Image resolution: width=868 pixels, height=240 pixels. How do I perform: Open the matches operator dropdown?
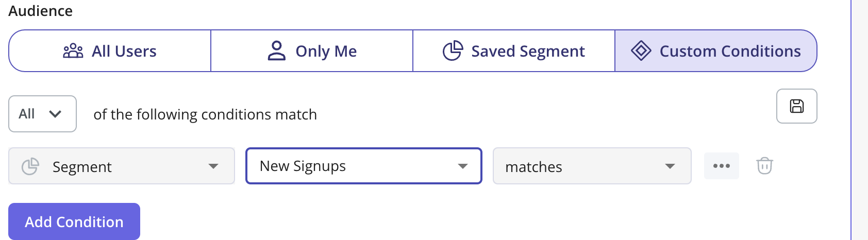coord(592,166)
